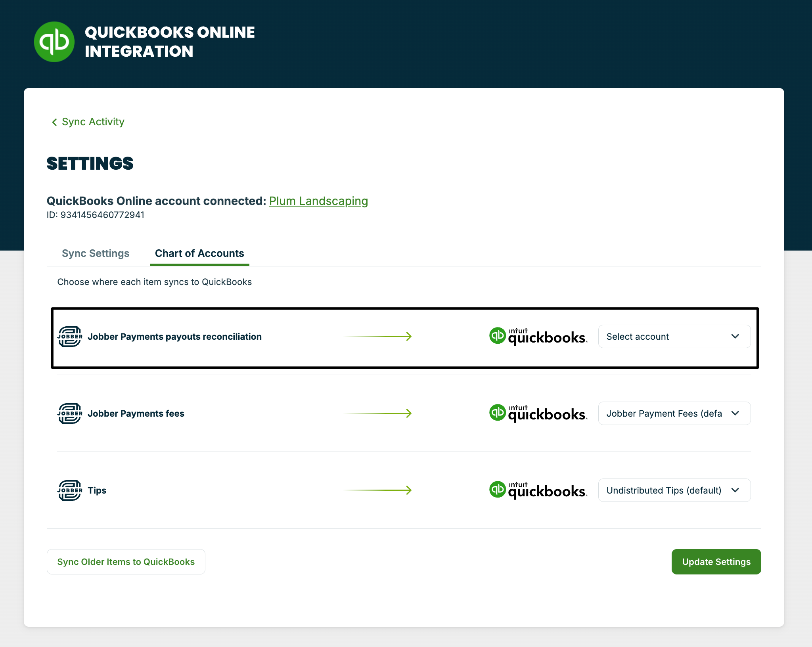Viewport: 812px width, 647px height.
Task: Click Jobber icon next to Payments fees
Action: 70,413
